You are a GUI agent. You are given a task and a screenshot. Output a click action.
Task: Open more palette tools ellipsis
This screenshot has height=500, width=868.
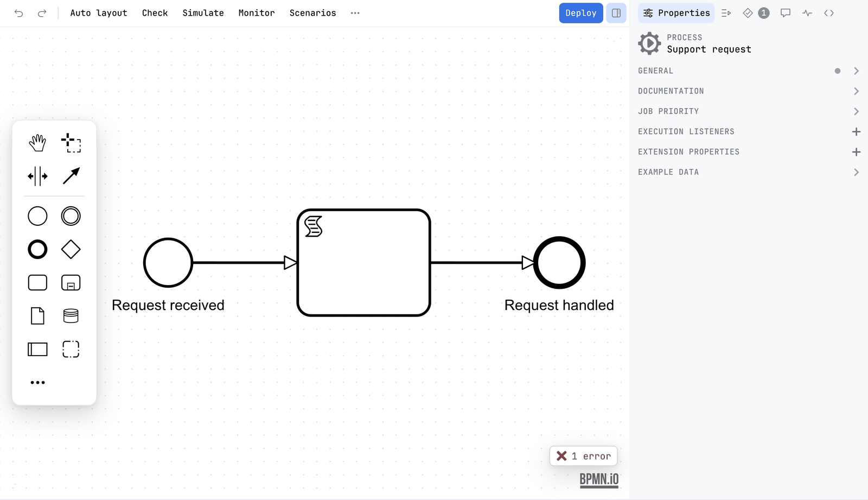click(x=37, y=383)
